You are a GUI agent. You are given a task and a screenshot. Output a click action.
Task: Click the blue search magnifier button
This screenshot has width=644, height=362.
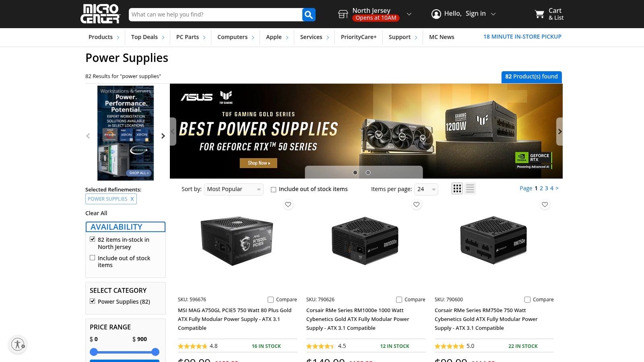pyautogui.click(x=309, y=14)
